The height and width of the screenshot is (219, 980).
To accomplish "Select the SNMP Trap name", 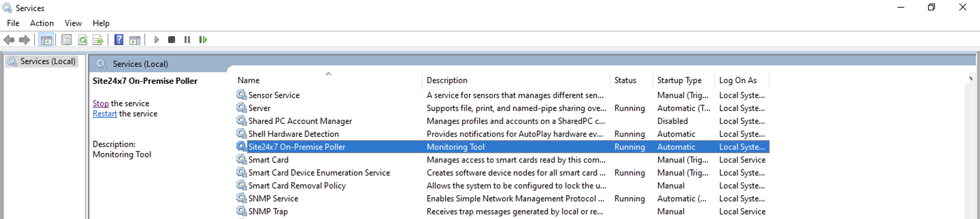I will click(268, 212).
